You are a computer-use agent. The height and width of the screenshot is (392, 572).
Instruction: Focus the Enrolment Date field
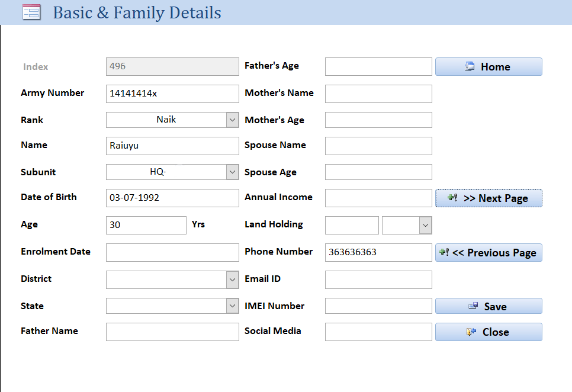tap(172, 253)
